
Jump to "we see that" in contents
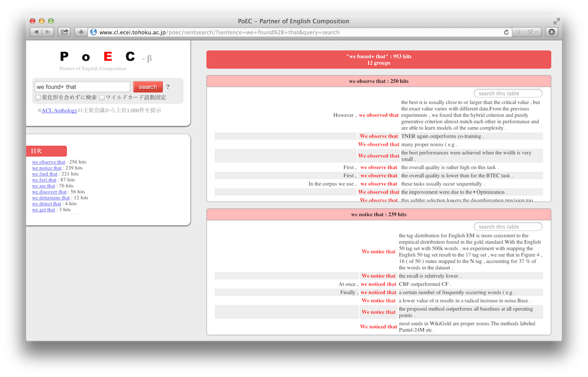[44, 186]
